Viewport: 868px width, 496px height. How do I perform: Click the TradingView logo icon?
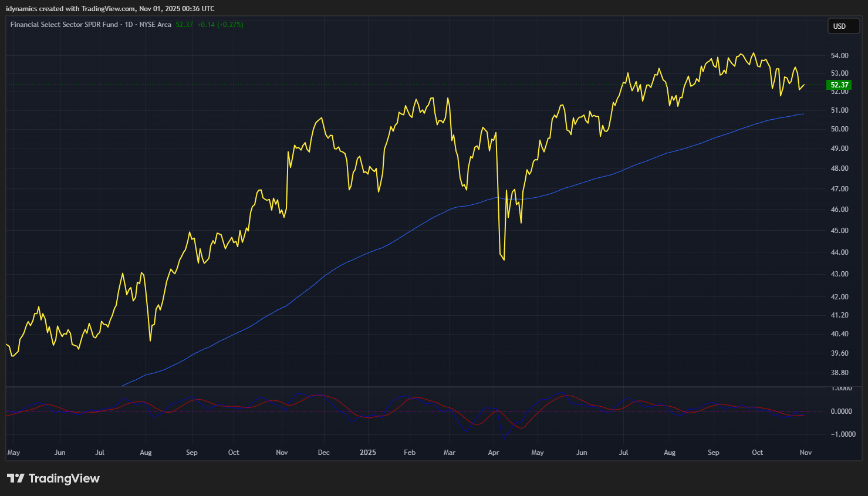click(16, 478)
